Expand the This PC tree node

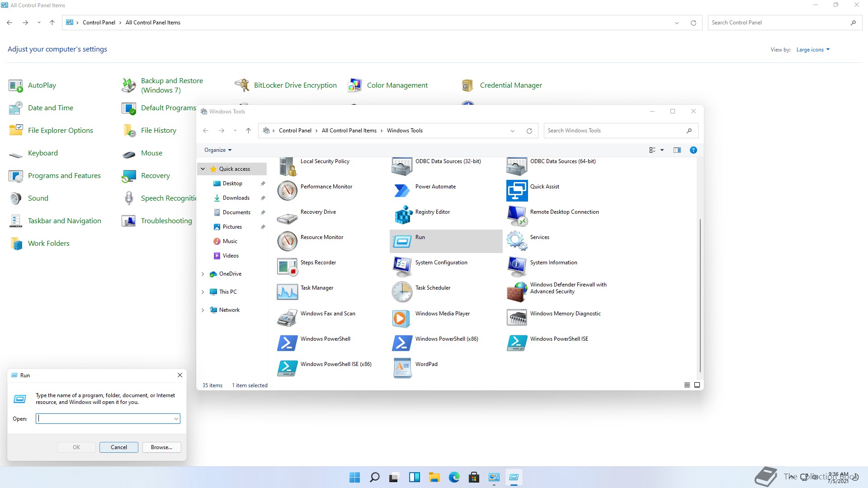pos(203,292)
